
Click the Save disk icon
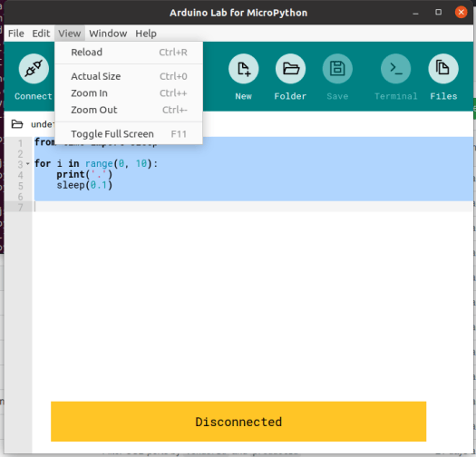click(x=337, y=69)
